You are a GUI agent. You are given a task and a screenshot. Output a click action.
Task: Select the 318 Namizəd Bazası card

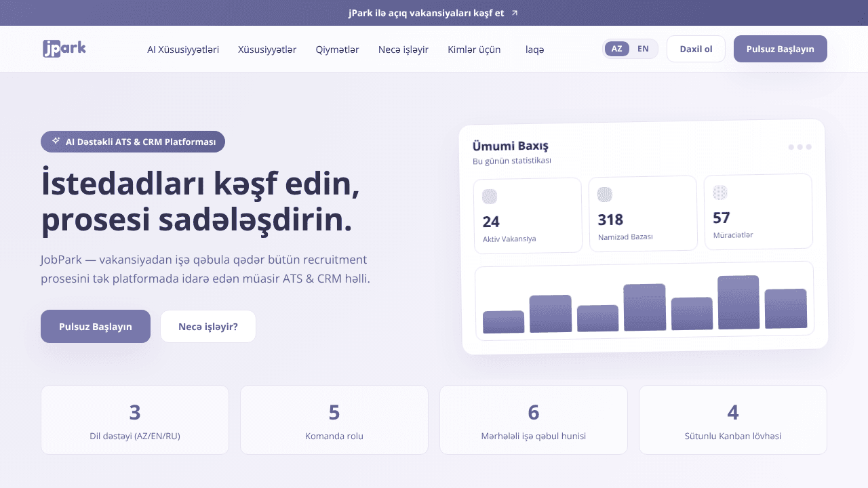643,213
